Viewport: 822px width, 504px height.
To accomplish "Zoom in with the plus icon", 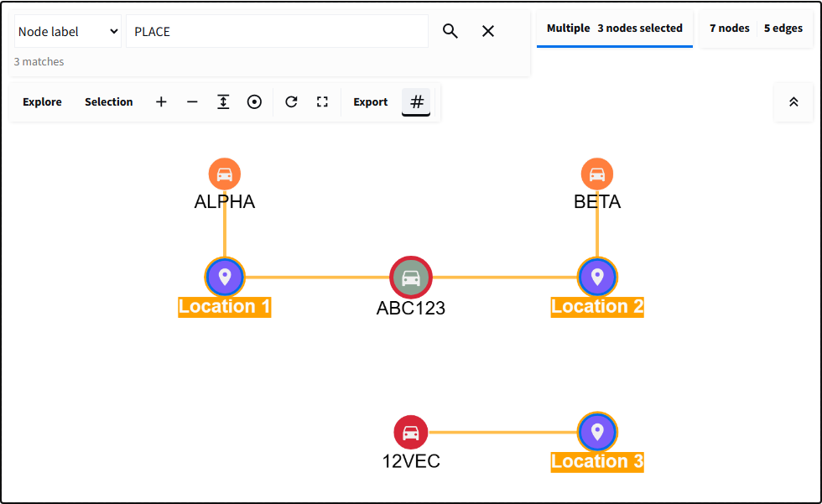I will [161, 101].
